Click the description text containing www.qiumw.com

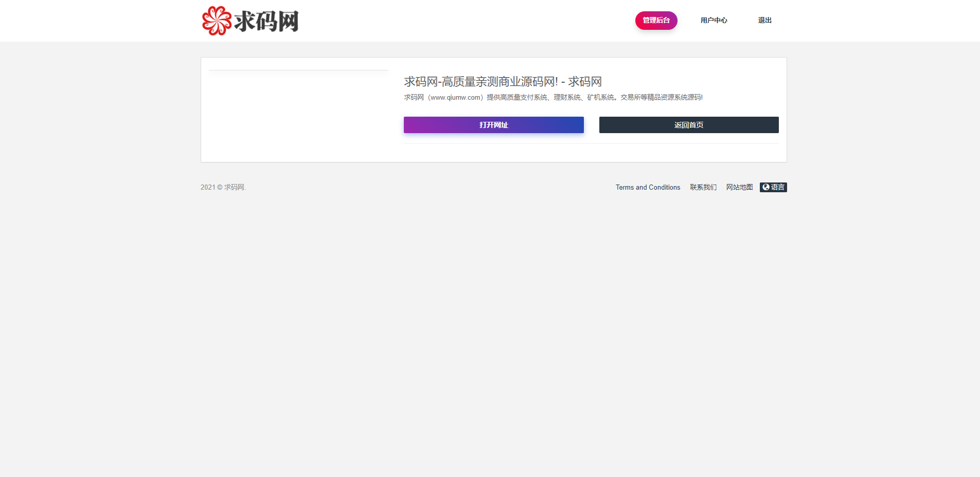[553, 97]
